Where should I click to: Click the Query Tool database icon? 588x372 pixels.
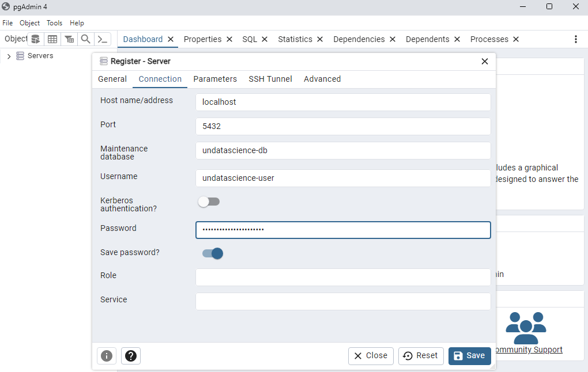pos(36,39)
